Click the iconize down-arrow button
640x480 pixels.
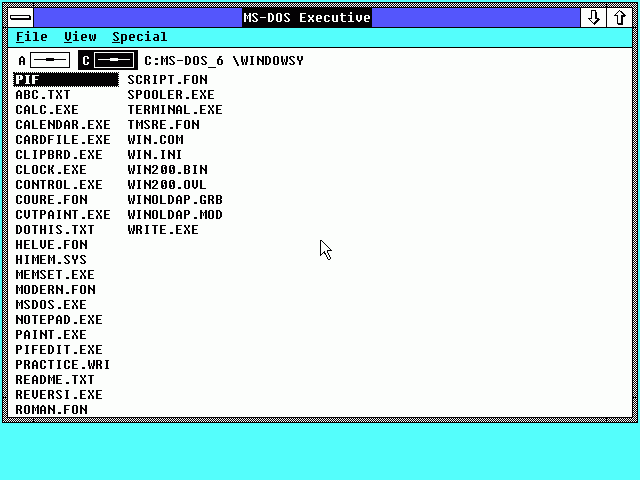click(x=593, y=17)
